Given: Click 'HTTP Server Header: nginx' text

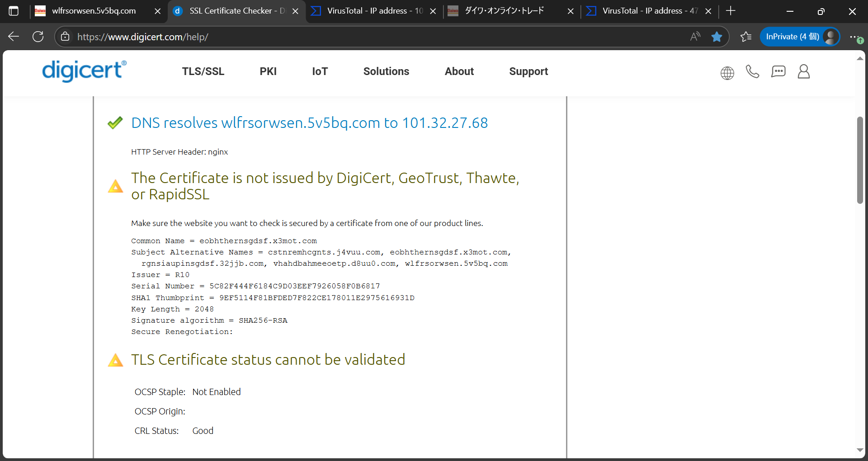Looking at the screenshot, I should coord(179,152).
